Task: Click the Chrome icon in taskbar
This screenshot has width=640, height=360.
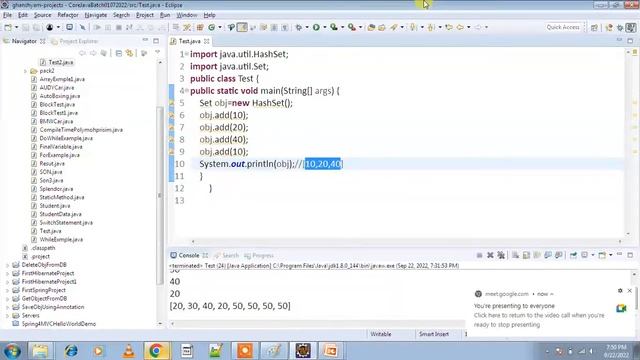Action: (156, 351)
